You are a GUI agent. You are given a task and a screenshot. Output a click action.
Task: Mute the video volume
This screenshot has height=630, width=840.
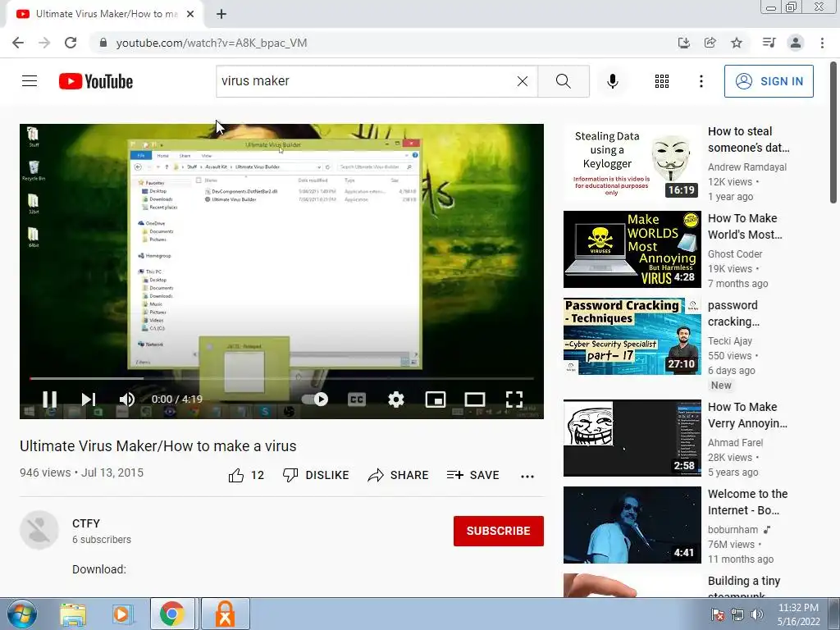click(127, 399)
